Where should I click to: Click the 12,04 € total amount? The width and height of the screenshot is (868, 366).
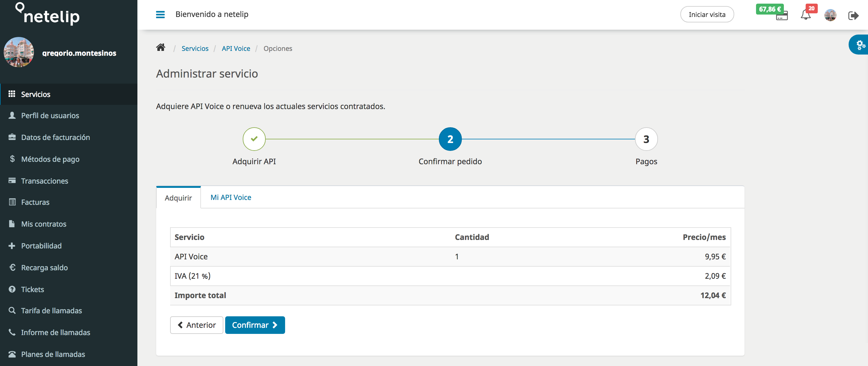coord(713,295)
